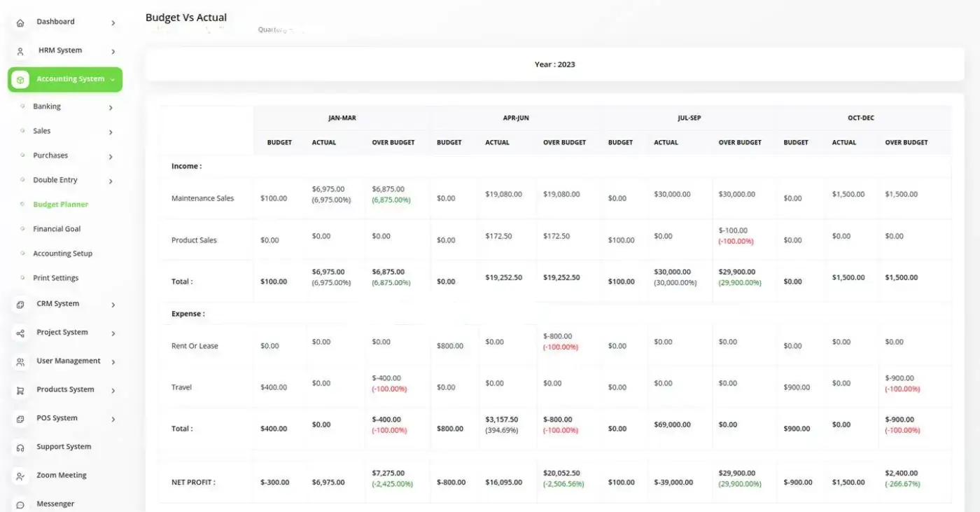Expand the Double Entry submenu arrow
This screenshot has width=980, height=512.
point(111,181)
